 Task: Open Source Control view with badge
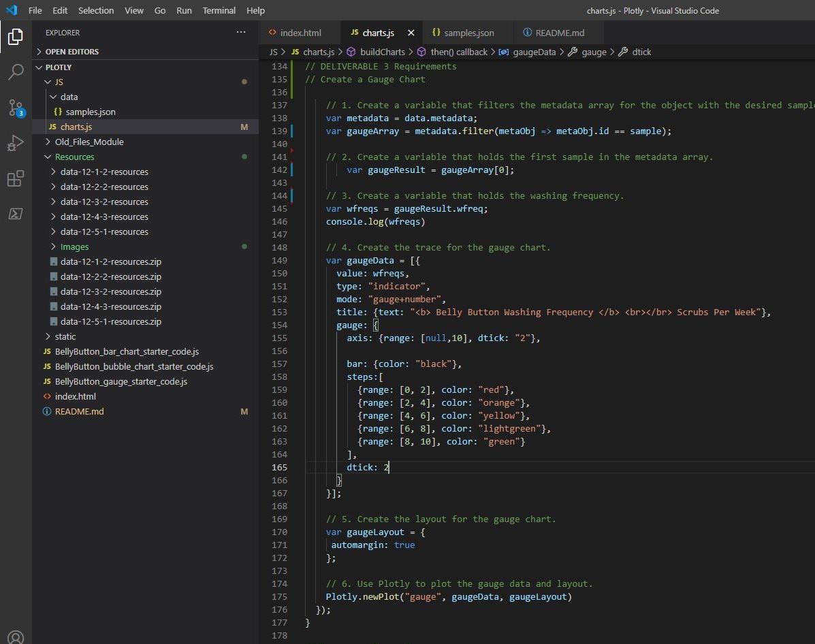pos(15,108)
